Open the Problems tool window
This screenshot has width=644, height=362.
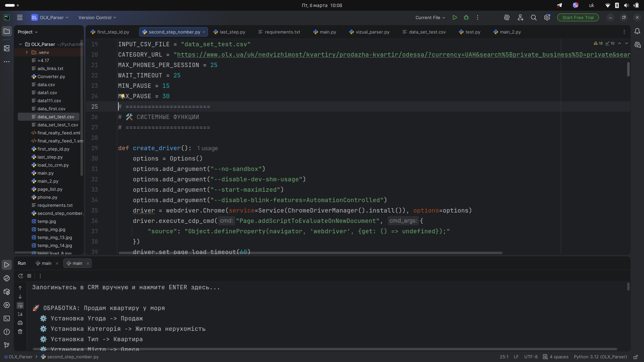coord(7,332)
